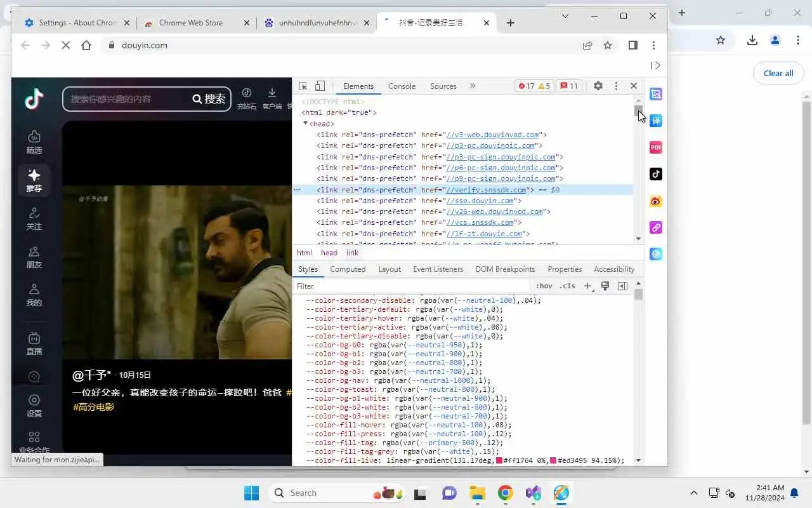Toggle the .cls classes panel
Screen dimensions: 812x508
coord(567,286)
